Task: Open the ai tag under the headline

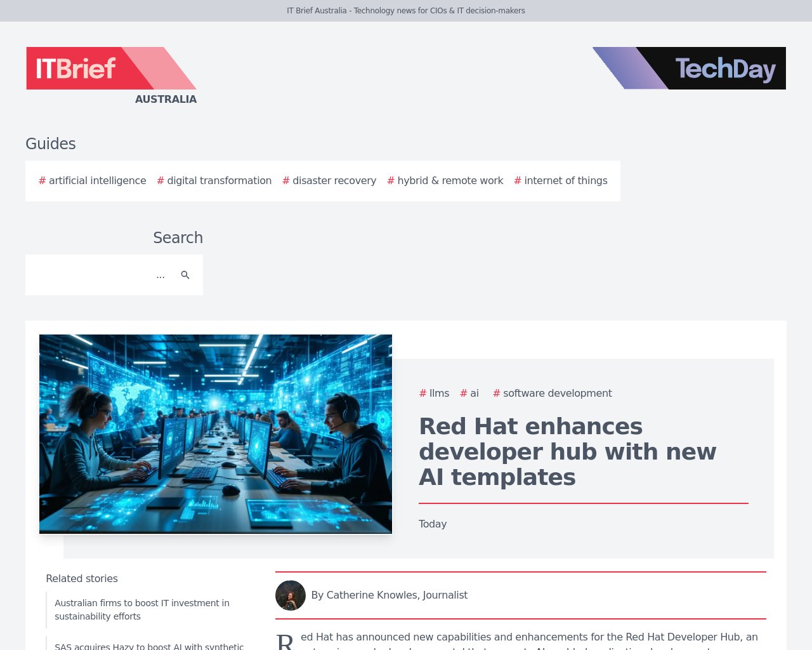Action: click(x=469, y=394)
